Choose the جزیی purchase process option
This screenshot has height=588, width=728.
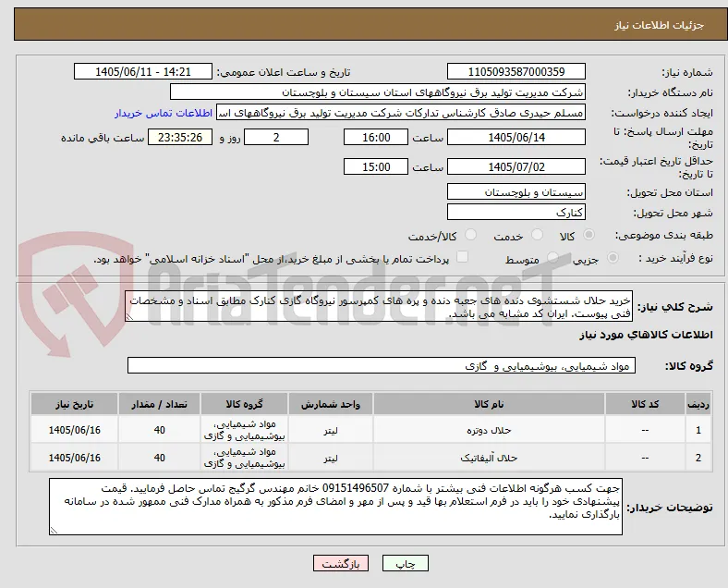[x=613, y=258]
